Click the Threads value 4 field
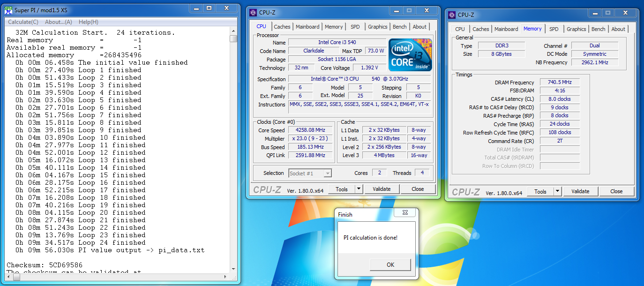Screen dimensions: 644x286 [x=422, y=173]
